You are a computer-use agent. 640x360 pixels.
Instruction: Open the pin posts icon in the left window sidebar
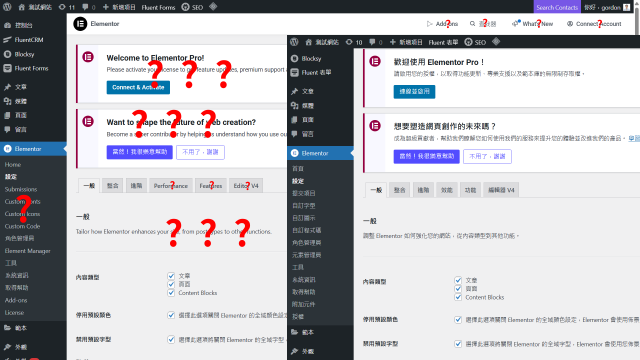click(x=7, y=87)
